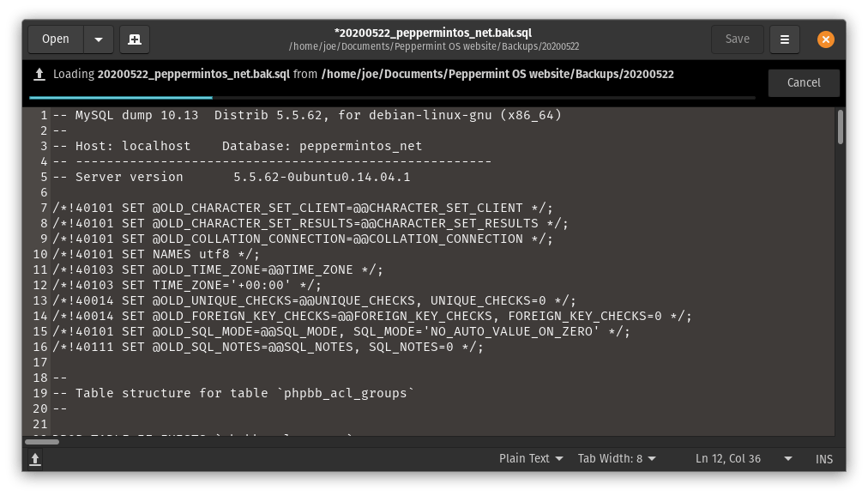Toggle the INS insert mode indicator
The image size is (868, 496).
[823, 459]
